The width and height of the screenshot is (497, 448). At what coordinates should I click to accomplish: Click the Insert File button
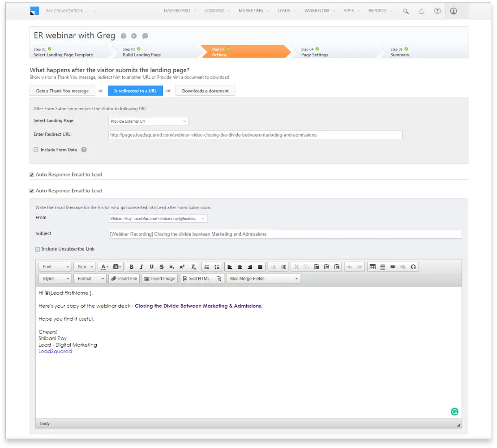pos(124,279)
